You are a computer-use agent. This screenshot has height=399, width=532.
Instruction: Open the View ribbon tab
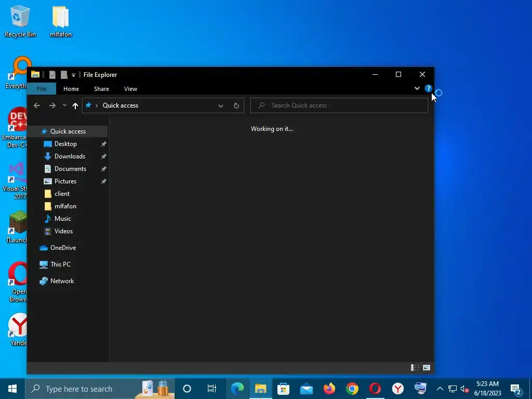pos(130,89)
